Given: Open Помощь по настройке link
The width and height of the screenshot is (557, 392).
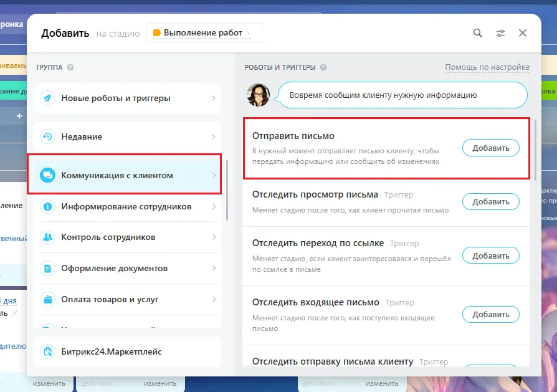Looking at the screenshot, I should point(487,67).
